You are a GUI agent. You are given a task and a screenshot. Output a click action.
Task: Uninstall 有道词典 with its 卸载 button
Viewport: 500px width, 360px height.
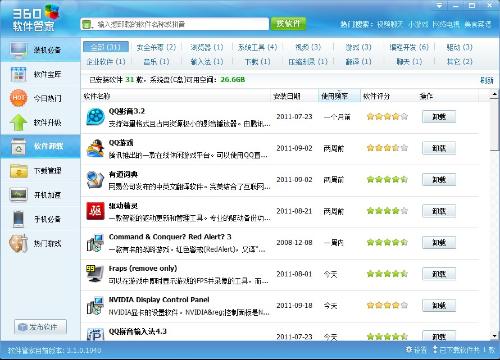click(439, 180)
